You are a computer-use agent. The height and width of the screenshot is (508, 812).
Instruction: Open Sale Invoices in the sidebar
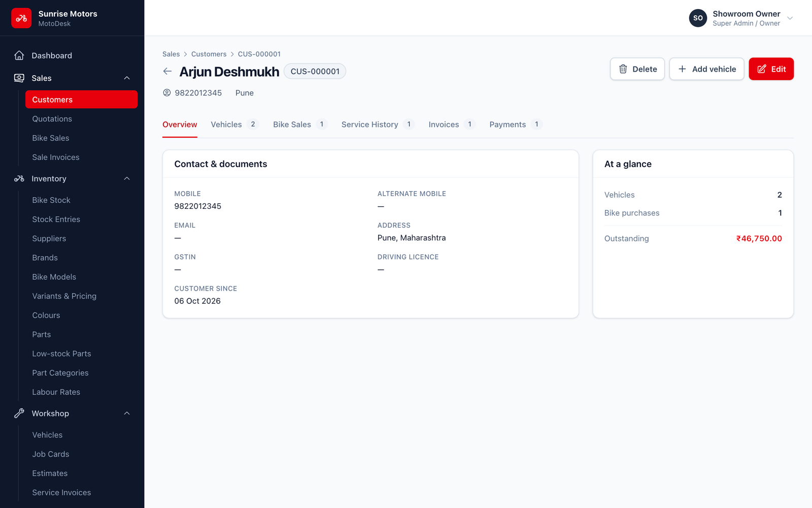pos(81,157)
